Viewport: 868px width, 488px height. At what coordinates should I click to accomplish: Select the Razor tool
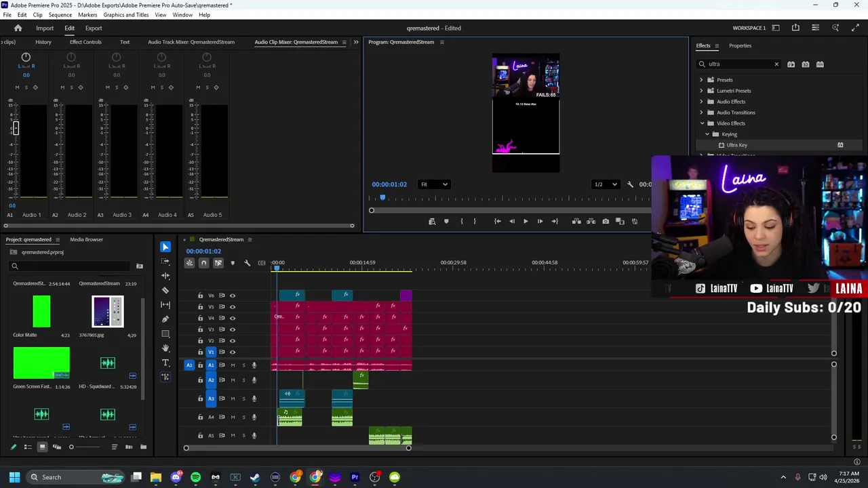165,290
